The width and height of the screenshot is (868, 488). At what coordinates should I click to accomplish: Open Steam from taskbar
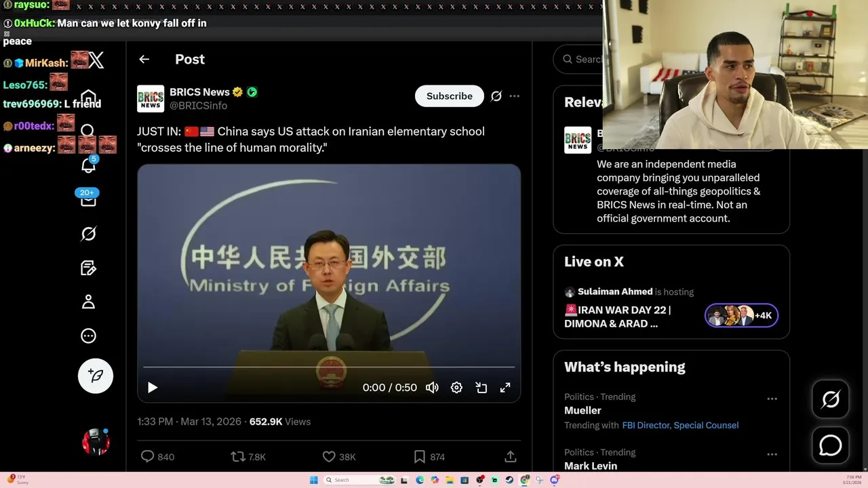pos(509,480)
